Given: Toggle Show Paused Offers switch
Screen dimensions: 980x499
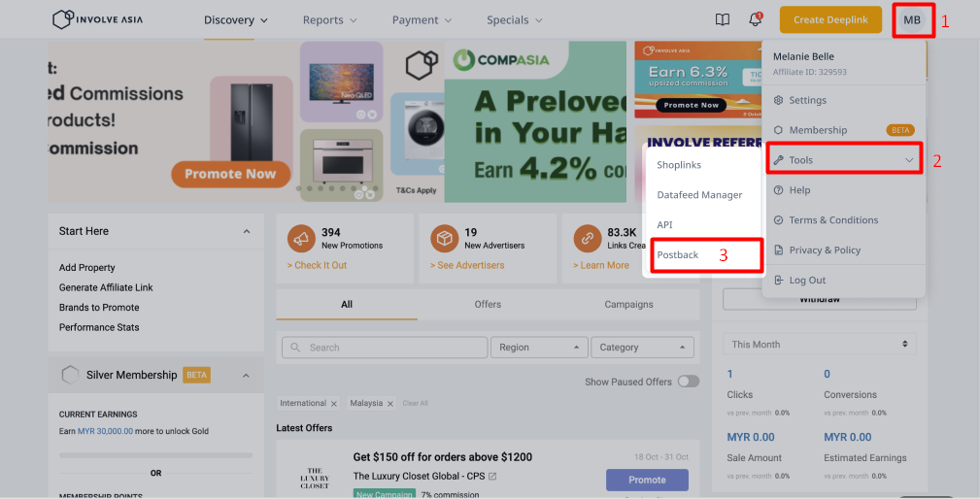Looking at the screenshot, I should (688, 382).
